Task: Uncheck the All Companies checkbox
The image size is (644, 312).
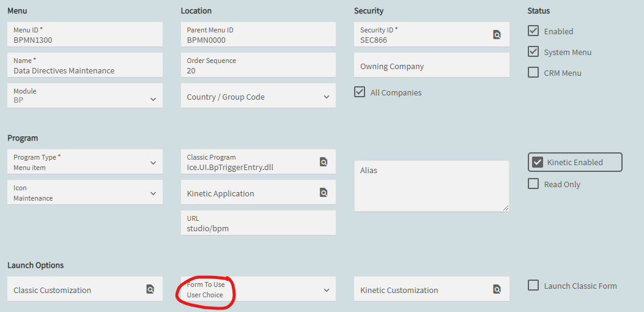Action: [x=360, y=92]
